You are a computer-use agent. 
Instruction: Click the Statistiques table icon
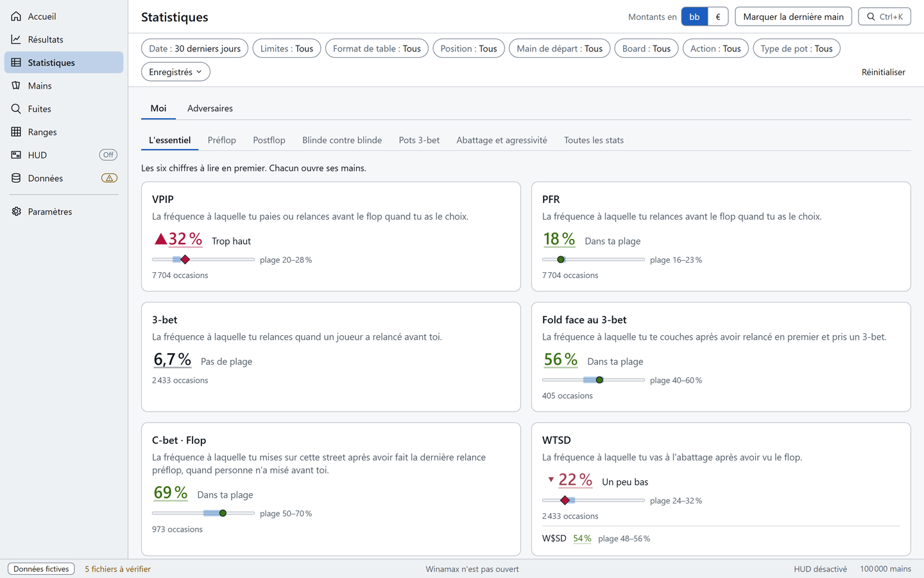click(x=16, y=62)
